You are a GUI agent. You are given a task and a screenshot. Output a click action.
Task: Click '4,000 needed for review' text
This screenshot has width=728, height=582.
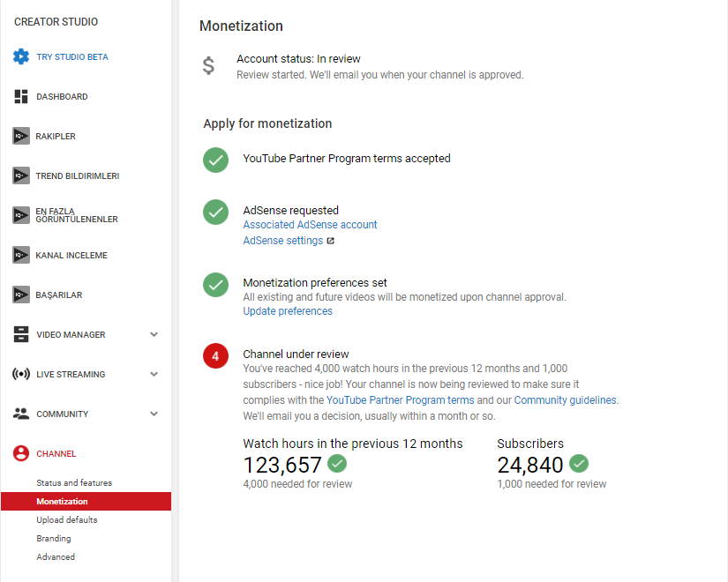pos(297,483)
